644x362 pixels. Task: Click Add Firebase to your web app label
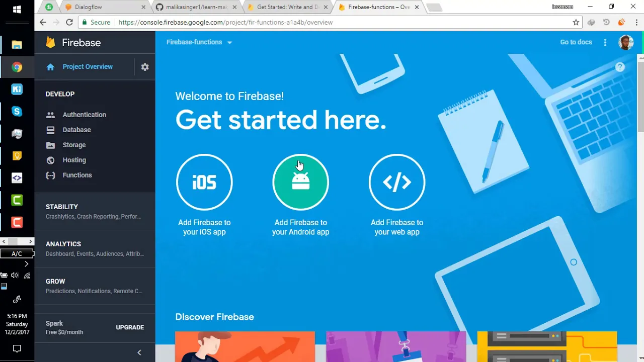coord(397,227)
